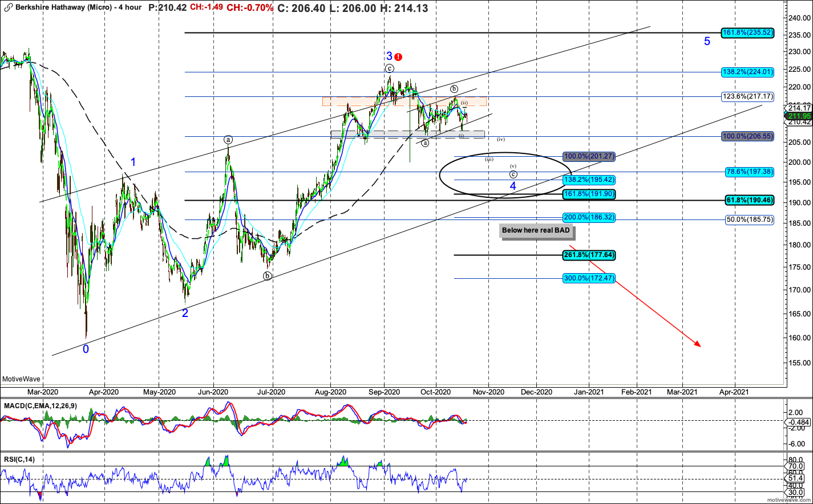Select the 123.6%(217.17) Fibonacci label
Screen dimensions: 813x504
747,96
